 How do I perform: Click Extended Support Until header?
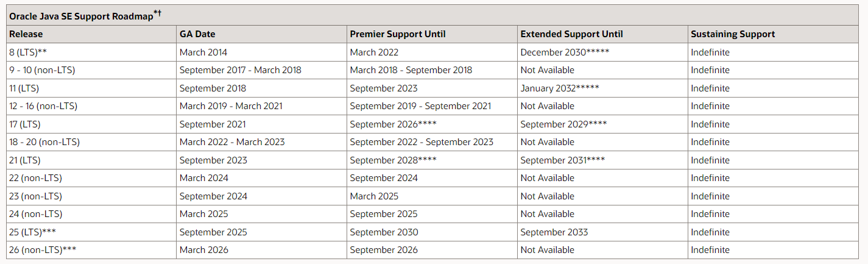pyautogui.click(x=571, y=34)
